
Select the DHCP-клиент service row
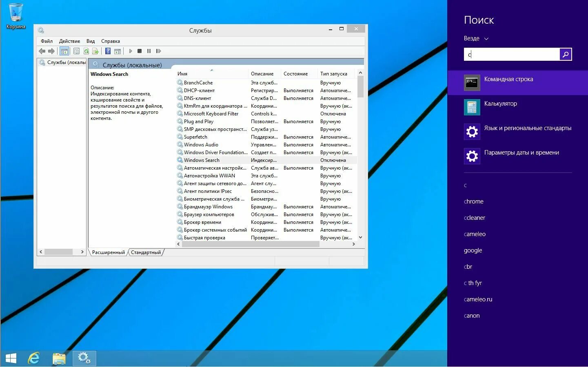(x=266, y=91)
